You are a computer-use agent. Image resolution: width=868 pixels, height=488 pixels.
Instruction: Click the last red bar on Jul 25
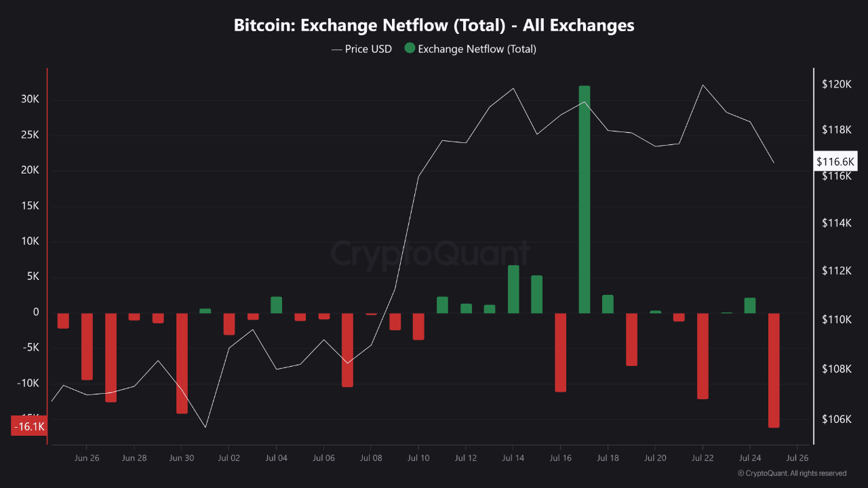point(774,370)
